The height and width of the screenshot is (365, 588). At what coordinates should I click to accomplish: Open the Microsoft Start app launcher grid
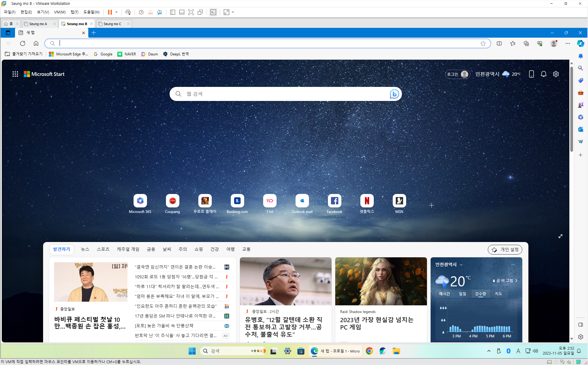(15, 74)
